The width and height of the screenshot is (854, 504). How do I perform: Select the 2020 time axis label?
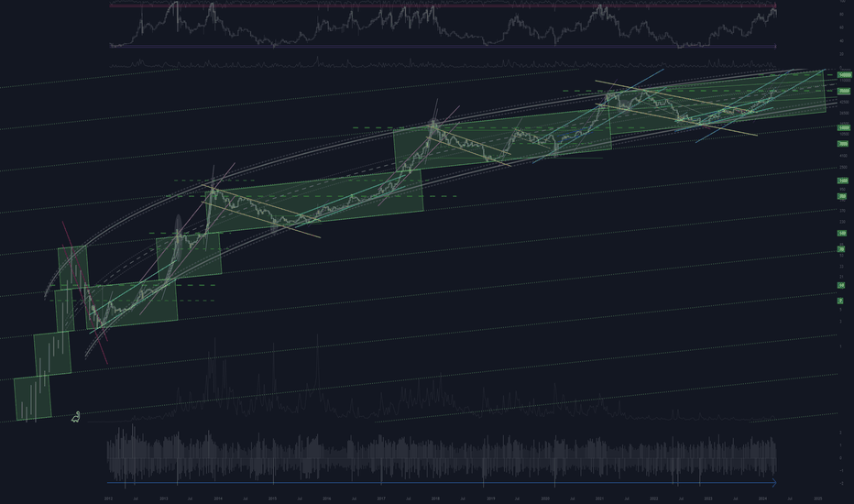pyautogui.click(x=544, y=498)
